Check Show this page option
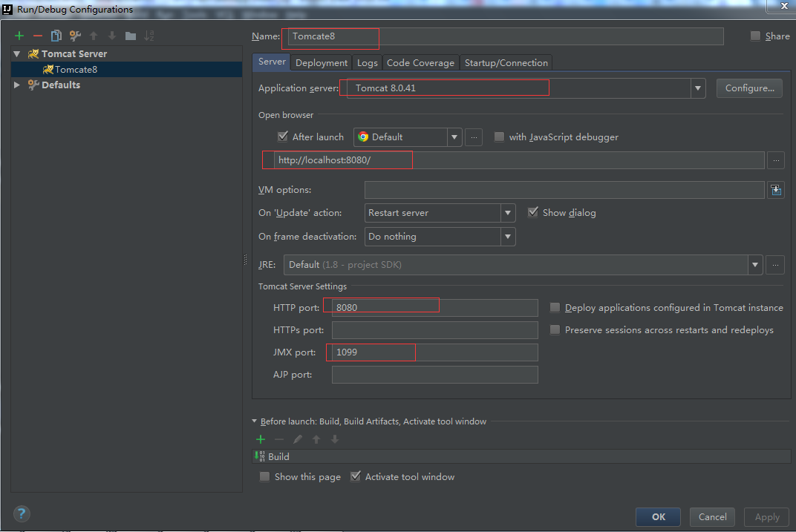The image size is (796, 532). coord(264,476)
